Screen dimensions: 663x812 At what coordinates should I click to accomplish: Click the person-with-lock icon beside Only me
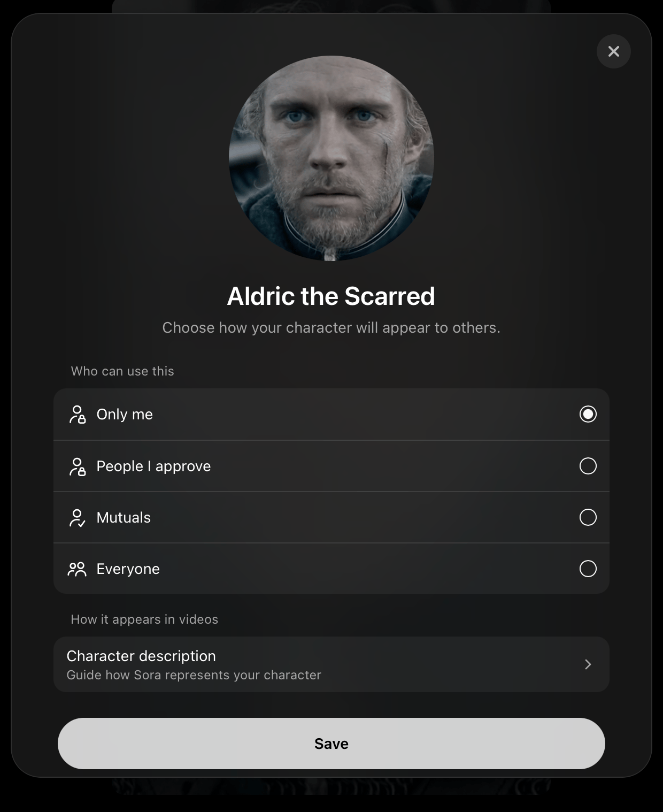tap(78, 415)
